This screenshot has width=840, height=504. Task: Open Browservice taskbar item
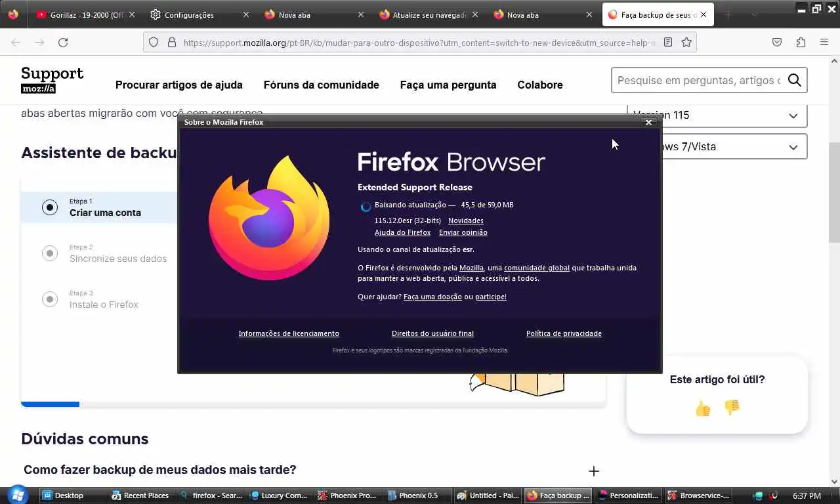(x=698, y=495)
